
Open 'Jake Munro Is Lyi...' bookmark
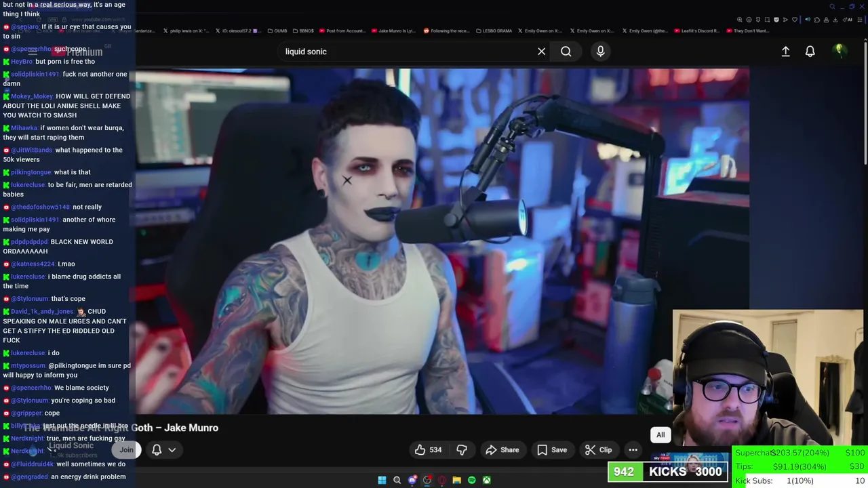point(393,30)
